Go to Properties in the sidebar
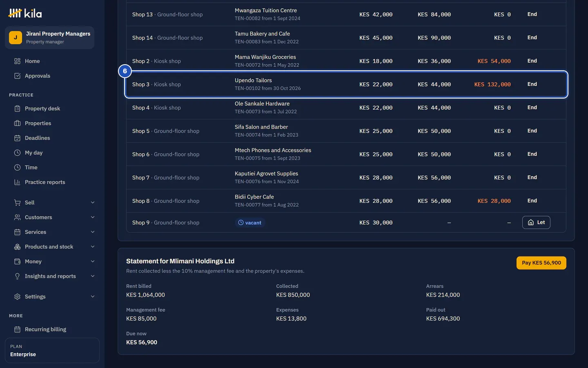588x368 pixels. (38, 123)
